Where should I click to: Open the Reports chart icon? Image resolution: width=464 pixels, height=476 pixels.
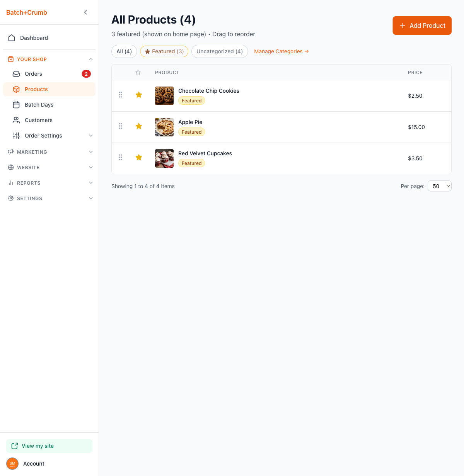click(x=11, y=183)
